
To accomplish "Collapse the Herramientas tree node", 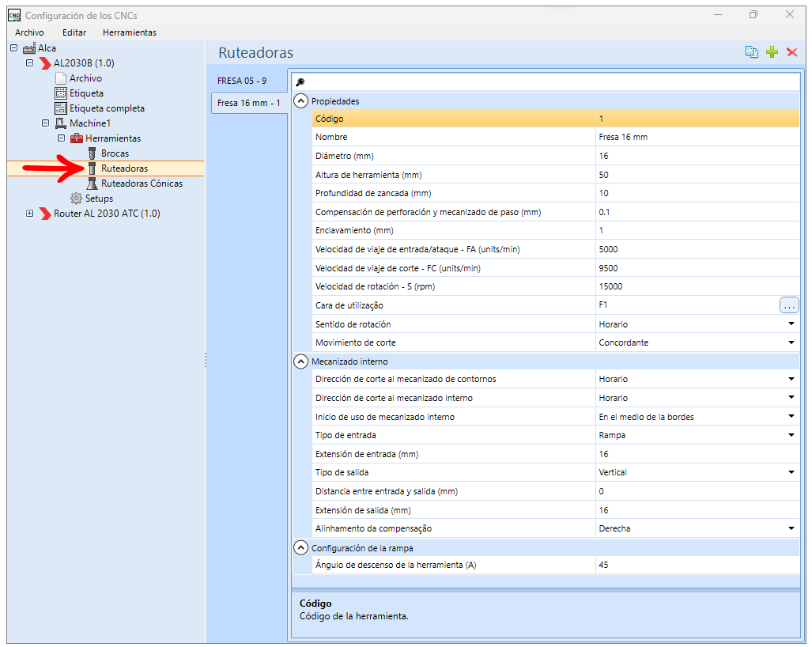I will click(61, 138).
